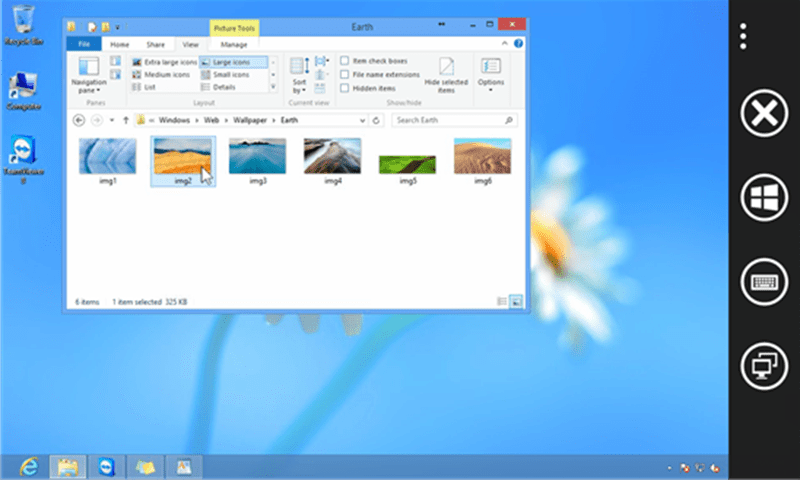Click Windows in the address breadcrumb
The width and height of the screenshot is (800, 480).
[x=174, y=120]
